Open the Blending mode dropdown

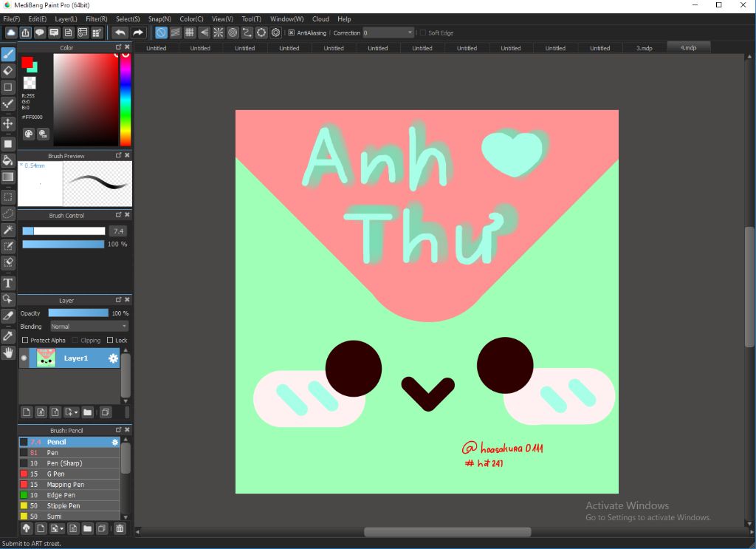[x=89, y=327]
